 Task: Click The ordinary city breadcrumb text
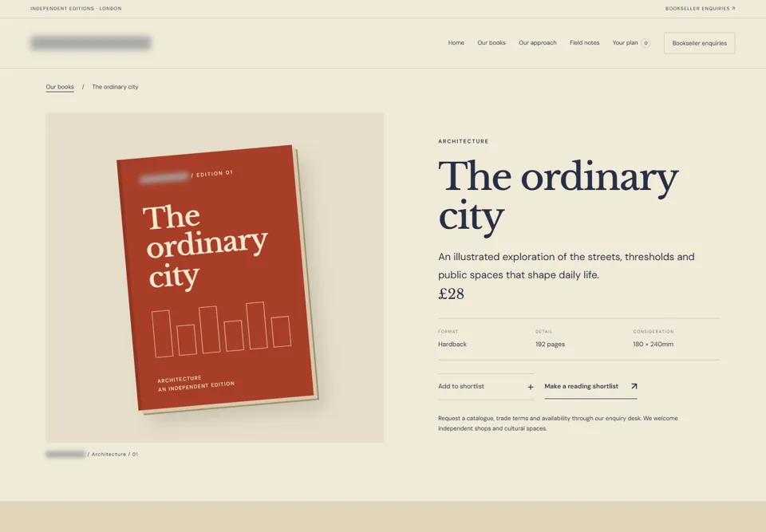[115, 87]
